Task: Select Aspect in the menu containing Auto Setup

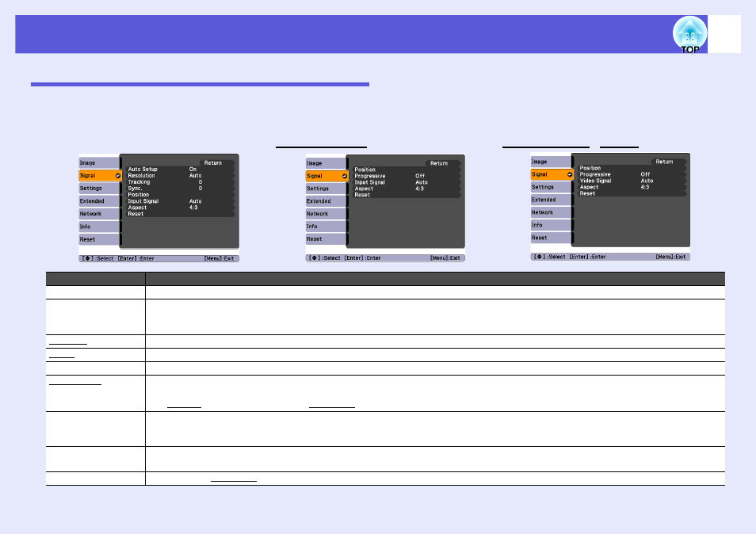Action: point(137,208)
